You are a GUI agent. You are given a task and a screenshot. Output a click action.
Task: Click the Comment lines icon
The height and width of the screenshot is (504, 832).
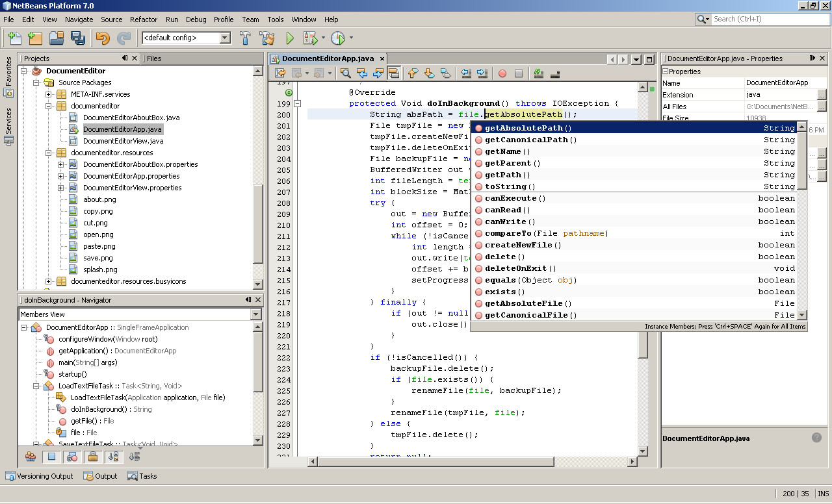538,73
